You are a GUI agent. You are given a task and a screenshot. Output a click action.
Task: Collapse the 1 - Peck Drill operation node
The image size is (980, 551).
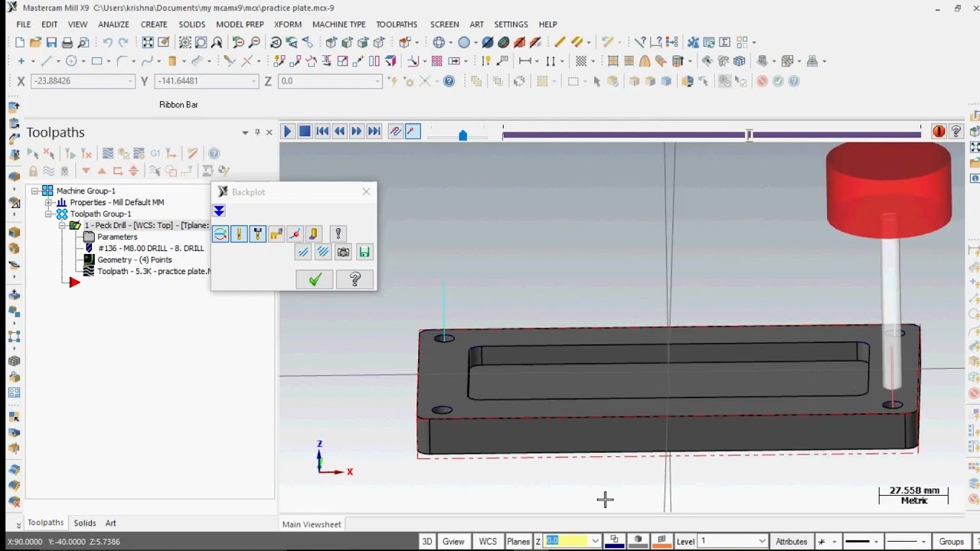62,226
